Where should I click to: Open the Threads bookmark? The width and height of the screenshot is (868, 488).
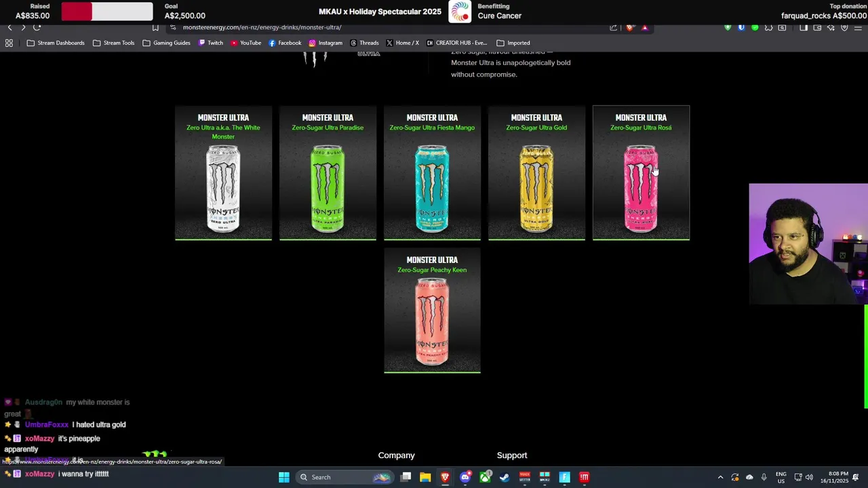[x=364, y=43]
